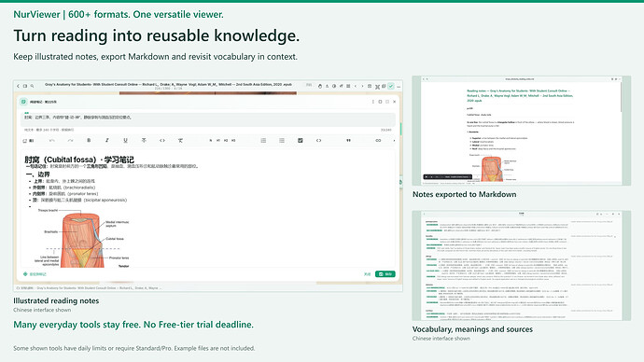644x362 pixels.
Task: Go to next page with the right chevron
Action: pyautogui.click(x=362, y=86)
